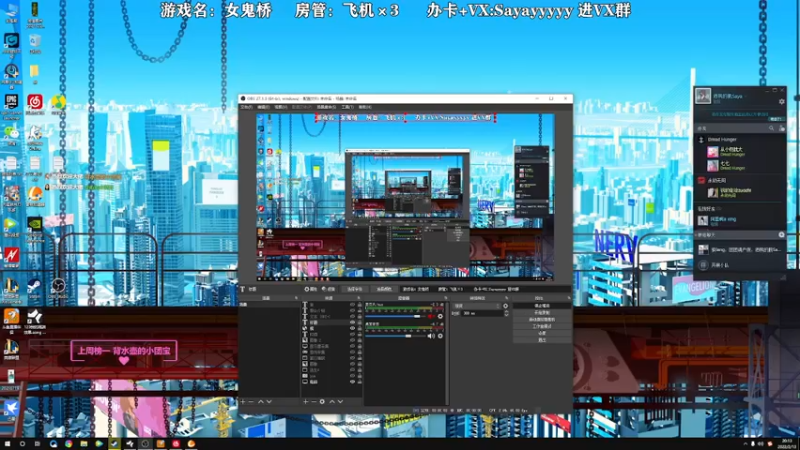
Task: Toggle visibility of the highlighted fourth source
Action: (352, 322)
